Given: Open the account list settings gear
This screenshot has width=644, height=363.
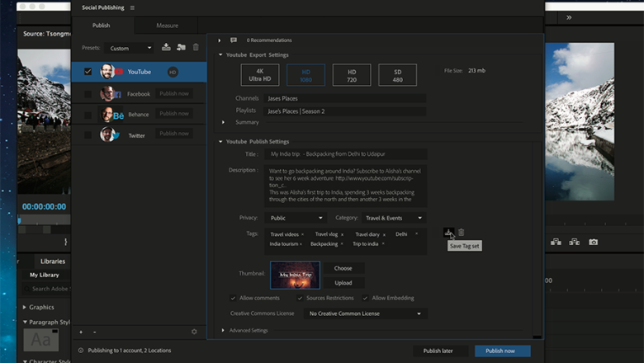Looking at the screenshot, I should (194, 332).
